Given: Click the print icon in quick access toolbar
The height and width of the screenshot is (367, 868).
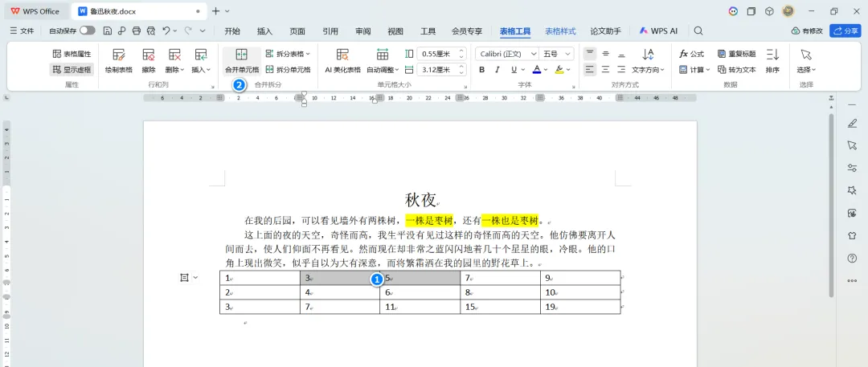Looking at the screenshot, I should click(x=136, y=31).
